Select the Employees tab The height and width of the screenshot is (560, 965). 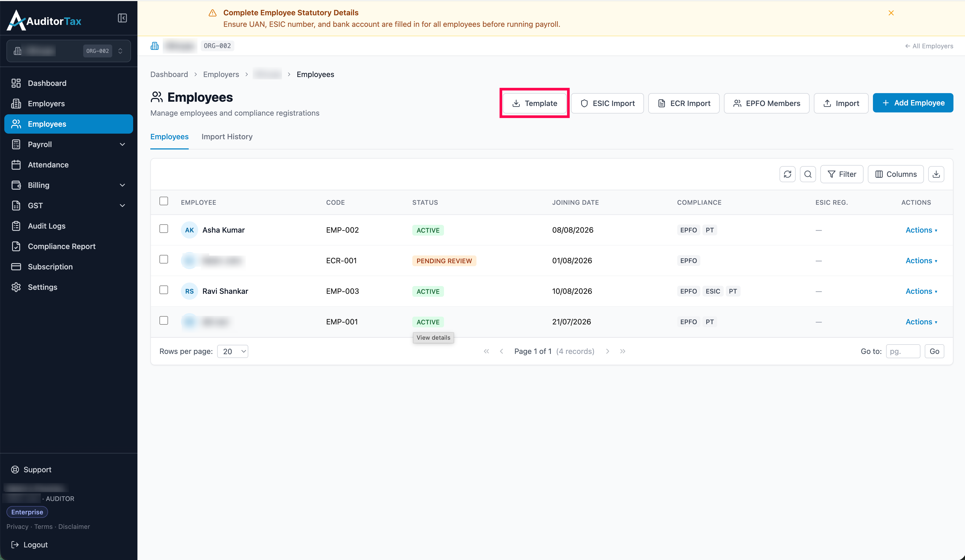[169, 137]
